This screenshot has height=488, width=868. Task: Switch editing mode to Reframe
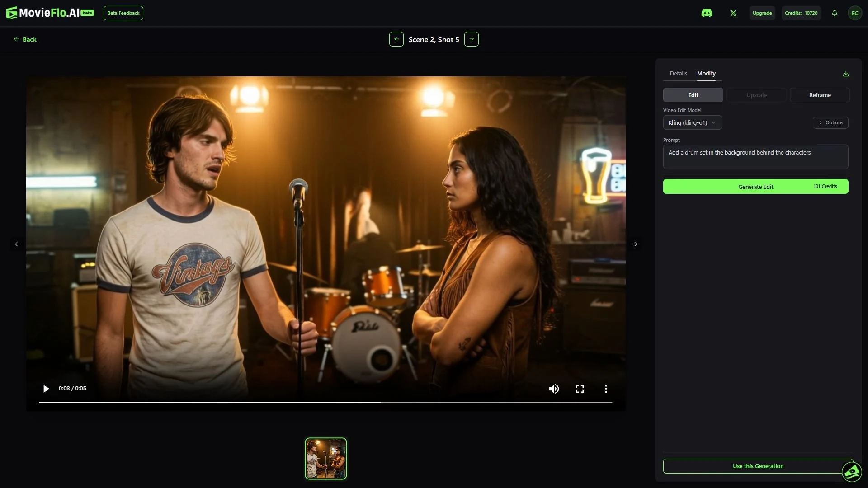tap(820, 95)
